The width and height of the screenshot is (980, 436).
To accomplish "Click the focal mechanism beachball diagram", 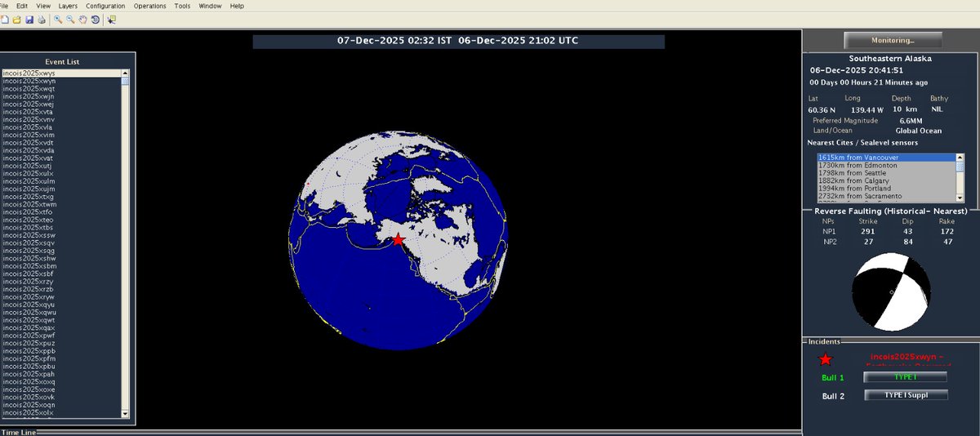I will pyautogui.click(x=891, y=291).
